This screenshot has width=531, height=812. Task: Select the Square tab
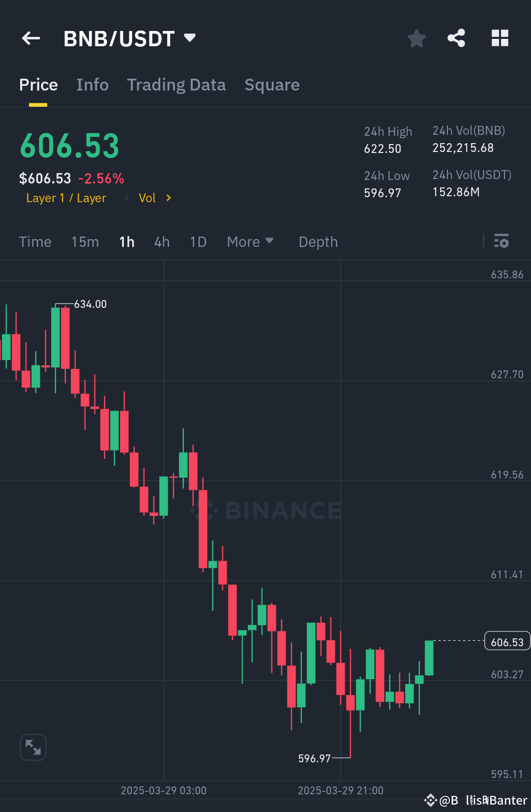point(272,85)
